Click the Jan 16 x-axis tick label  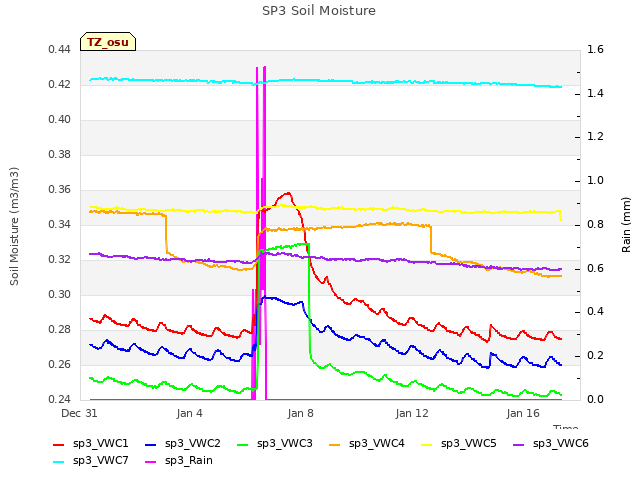523,413
